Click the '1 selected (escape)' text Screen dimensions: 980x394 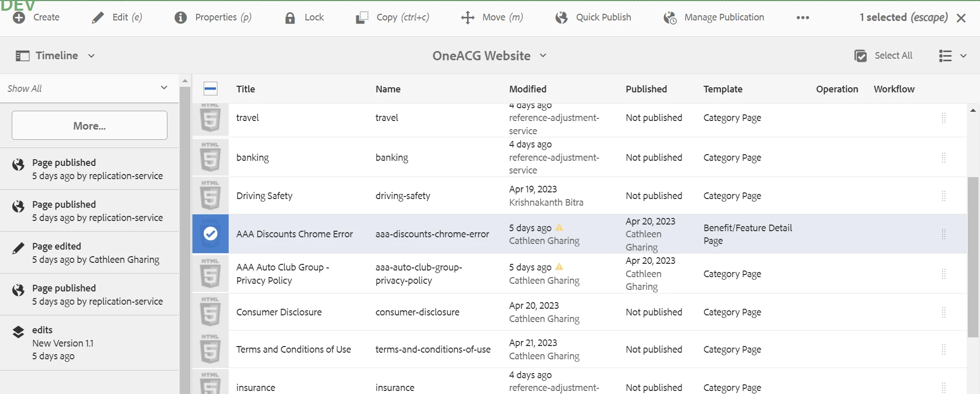click(x=903, y=17)
